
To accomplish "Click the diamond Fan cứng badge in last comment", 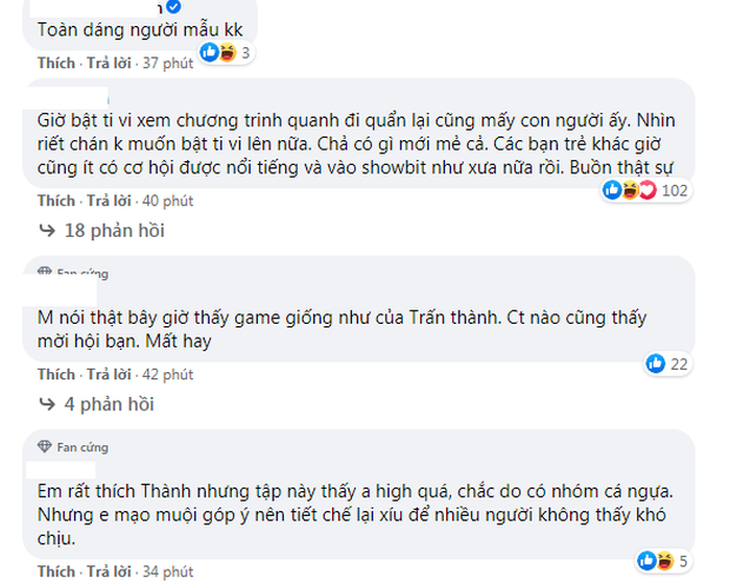I will click(x=45, y=446).
